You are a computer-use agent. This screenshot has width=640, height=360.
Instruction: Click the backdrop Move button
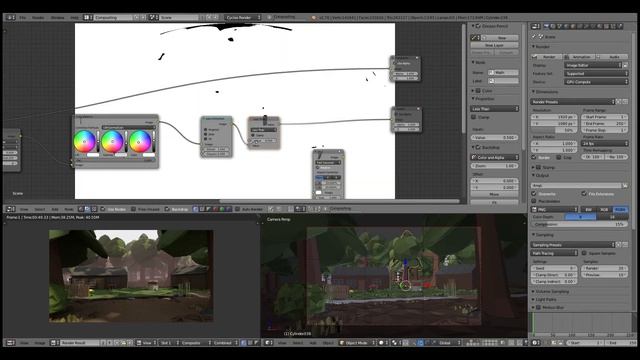click(x=494, y=195)
